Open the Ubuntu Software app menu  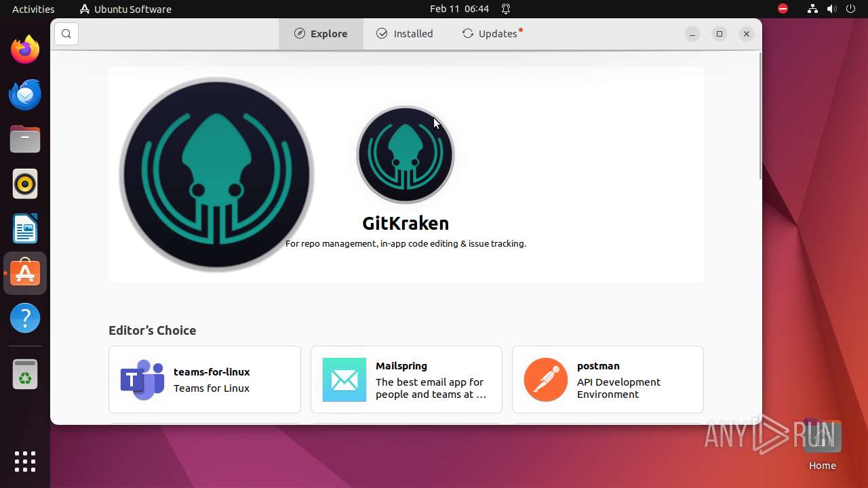tap(125, 9)
